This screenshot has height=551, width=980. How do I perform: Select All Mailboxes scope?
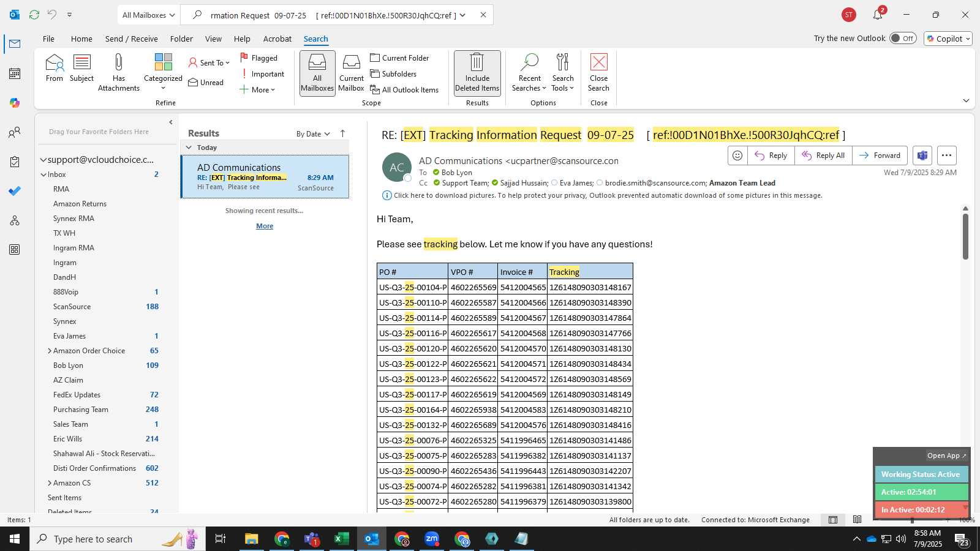coord(317,72)
